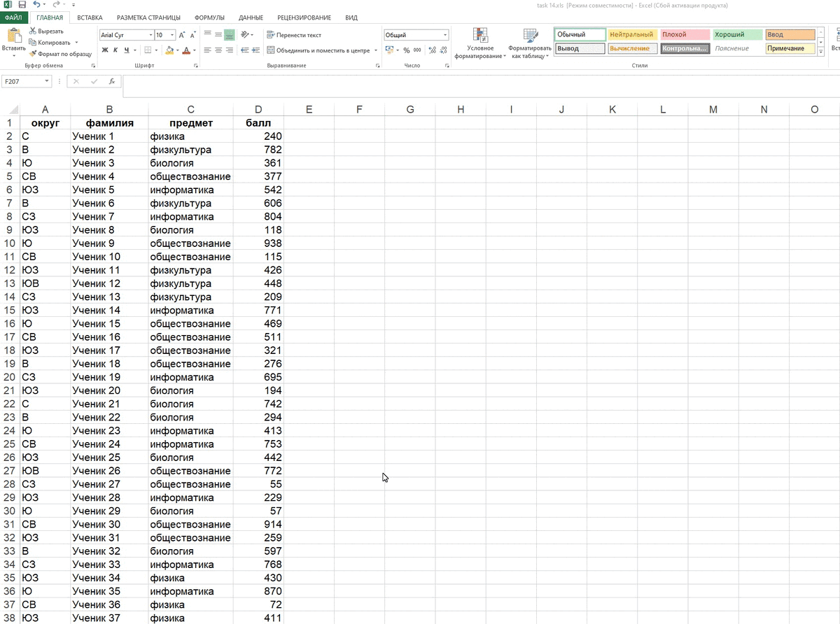Decrease decimal places icon
840x624 pixels.
tap(443, 50)
